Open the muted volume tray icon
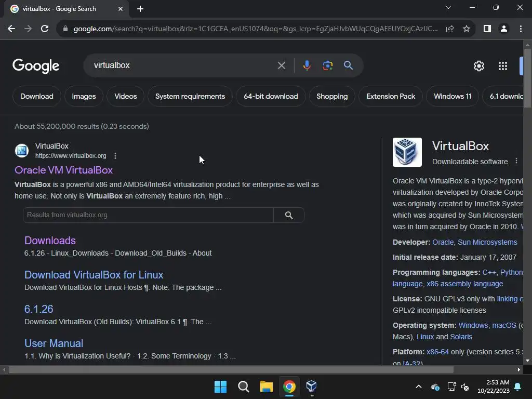 pos(465,387)
